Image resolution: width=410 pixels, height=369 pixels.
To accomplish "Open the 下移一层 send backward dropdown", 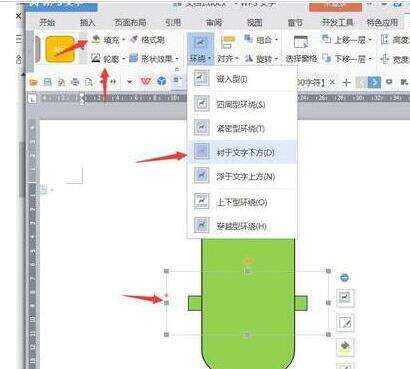I will pos(347,59).
